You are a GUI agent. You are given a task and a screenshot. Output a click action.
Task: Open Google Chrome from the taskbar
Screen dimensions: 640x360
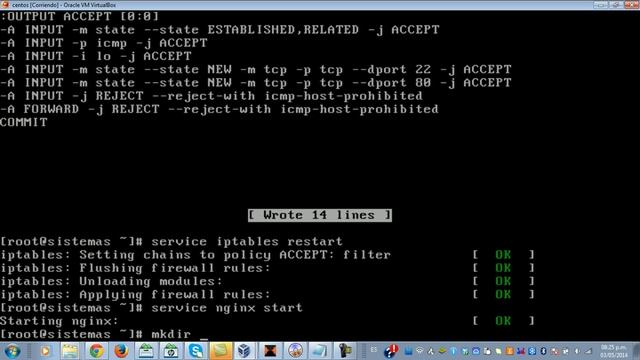(x=96, y=351)
